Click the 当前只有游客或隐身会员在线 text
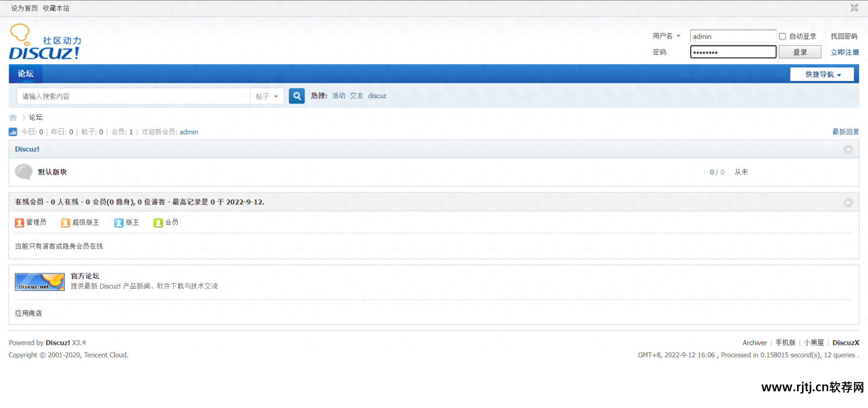The width and height of the screenshot is (868, 408). click(x=59, y=246)
